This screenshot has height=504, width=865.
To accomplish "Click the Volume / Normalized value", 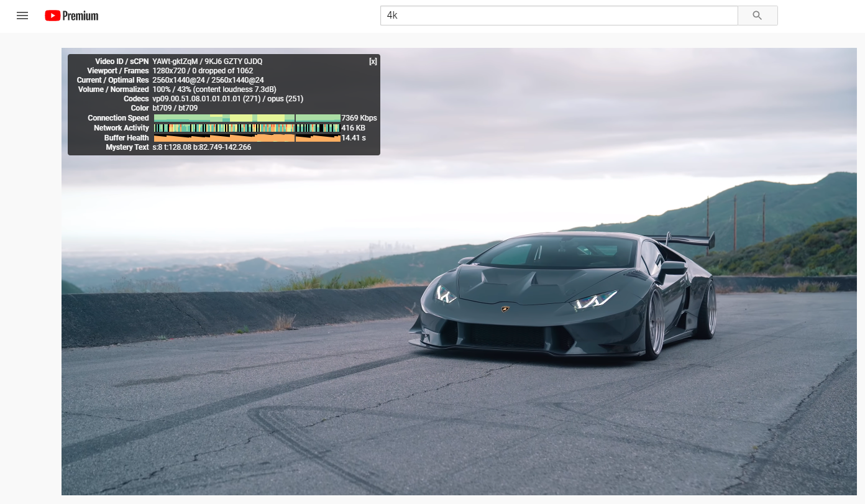I will [x=214, y=89].
